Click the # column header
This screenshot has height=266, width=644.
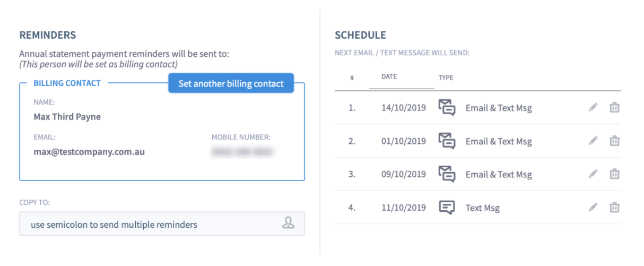pyautogui.click(x=352, y=78)
